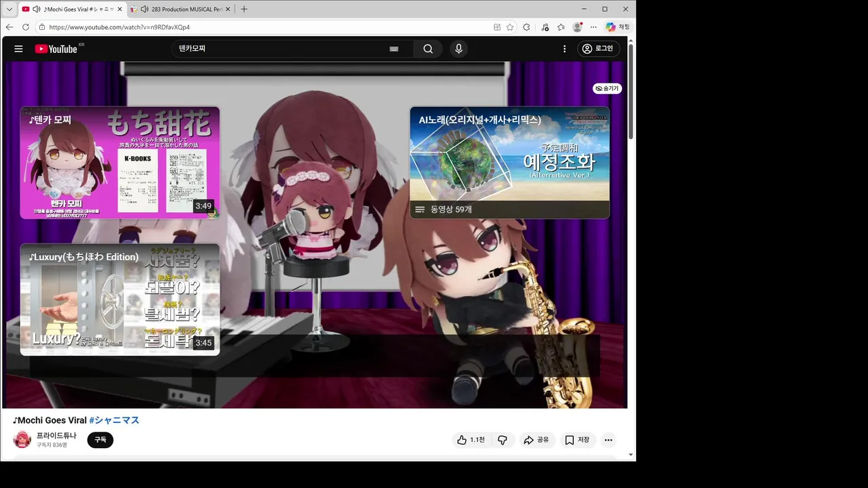Click the page vertical scrollbar

point(631,91)
